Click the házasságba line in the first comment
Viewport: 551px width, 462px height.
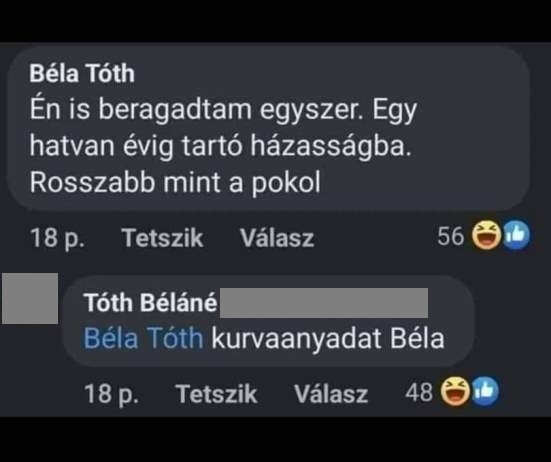[220, 146]
